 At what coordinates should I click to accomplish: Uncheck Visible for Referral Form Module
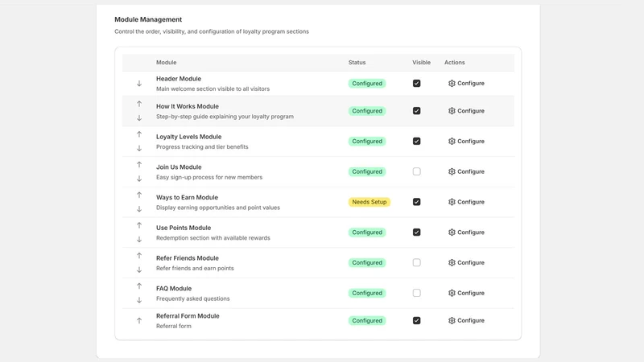tap(416, 320)
